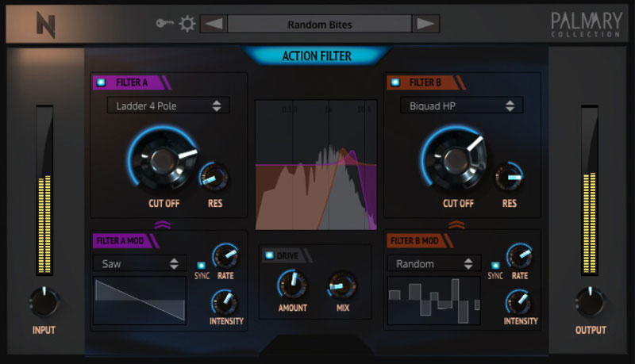Viewport: 635px width, 364px height.
Task: Collapse Filter A mod with purple chevrons
Action: coord(161,224)
